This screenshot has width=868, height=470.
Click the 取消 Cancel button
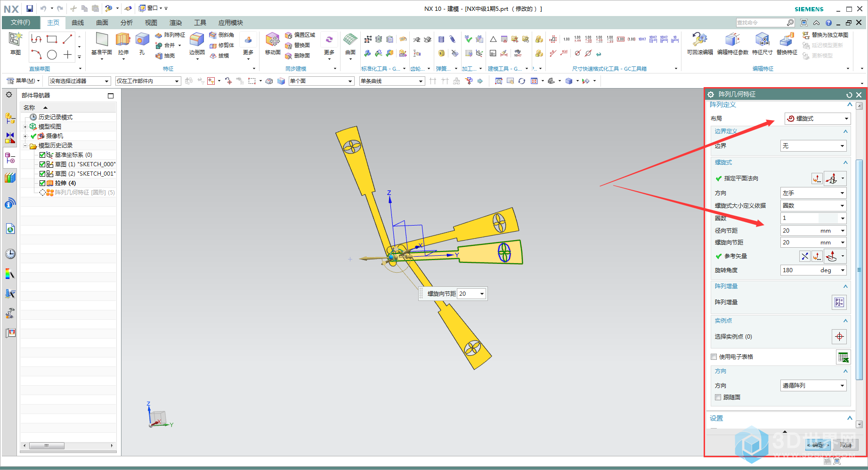[x=846, y=445]
